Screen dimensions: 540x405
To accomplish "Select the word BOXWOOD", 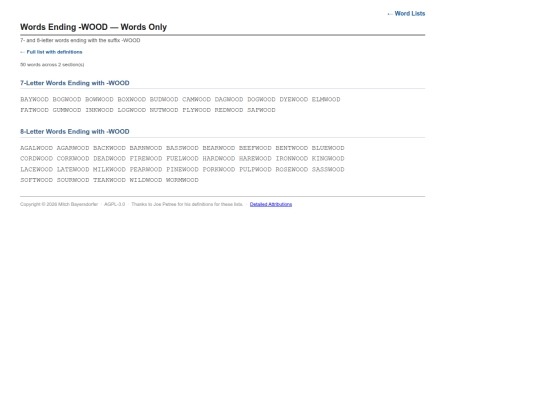I will [x=132, y=100].
